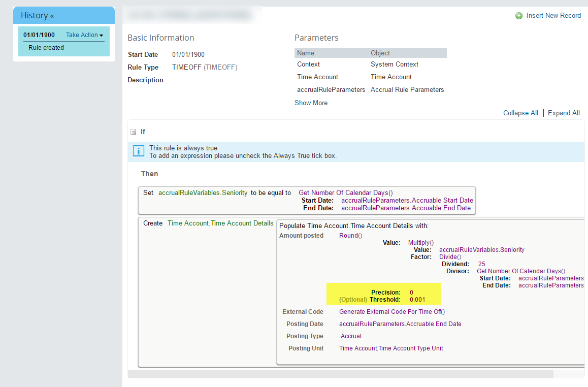Click the blue info icon in the If section
Image resolution: width=588 pixels, height=387 pixels.
[139, 151]
